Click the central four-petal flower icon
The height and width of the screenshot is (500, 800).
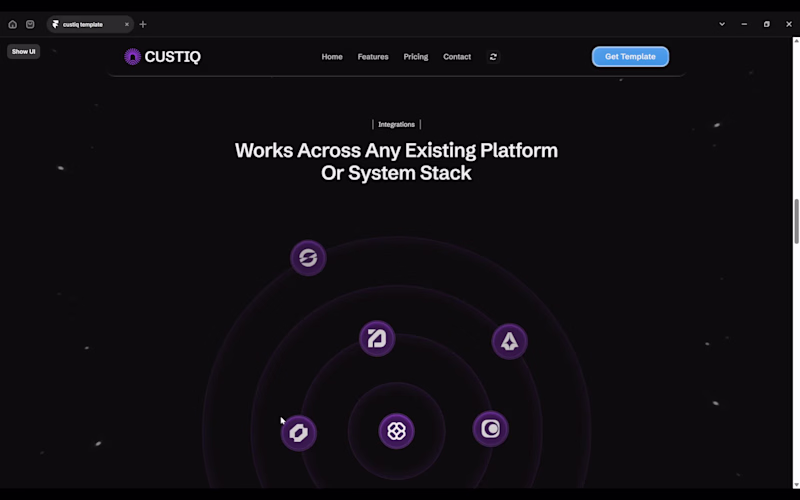pos(396,431)
